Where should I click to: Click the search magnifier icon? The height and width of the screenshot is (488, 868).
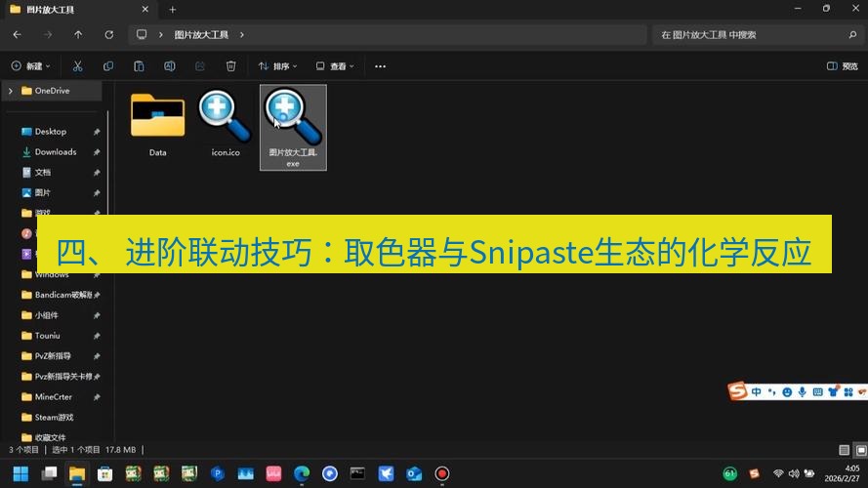852,35
